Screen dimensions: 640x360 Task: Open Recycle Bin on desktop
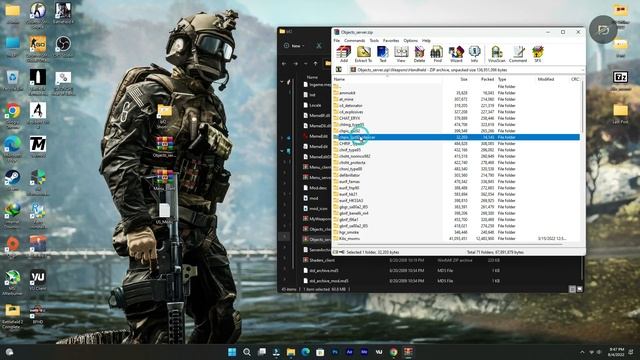pos(12,80)
